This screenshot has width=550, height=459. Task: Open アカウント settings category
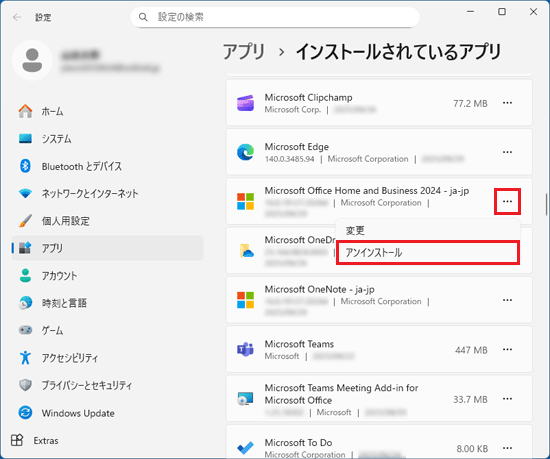(x=107, y=276)
